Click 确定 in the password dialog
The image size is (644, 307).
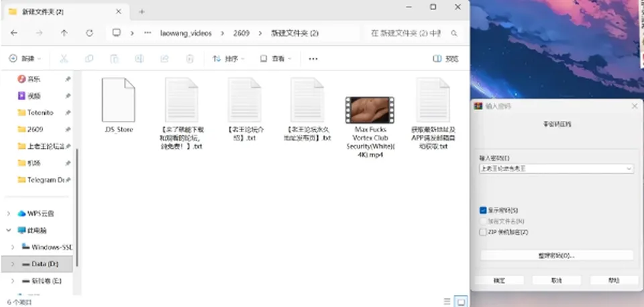499,280
